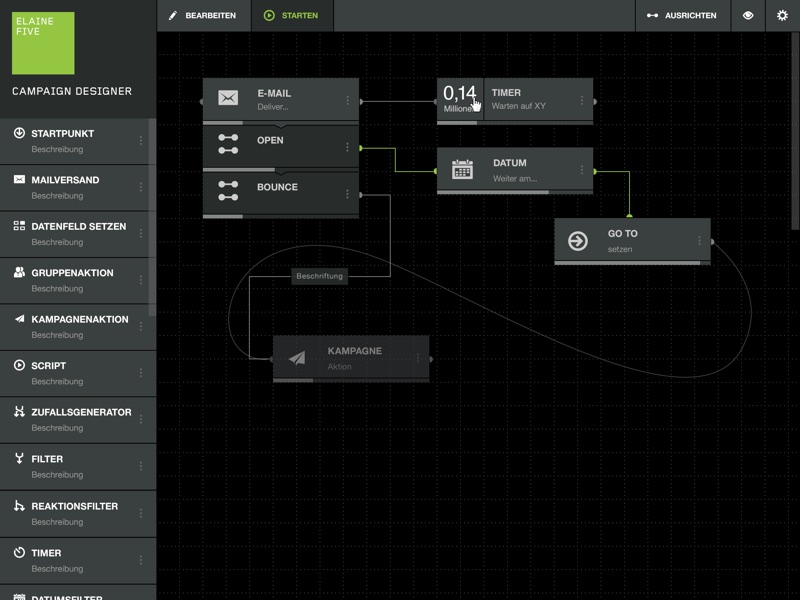Click the Ausrichten toolbar button
Viewport: 800px width, 600px height.
[683, 16]
